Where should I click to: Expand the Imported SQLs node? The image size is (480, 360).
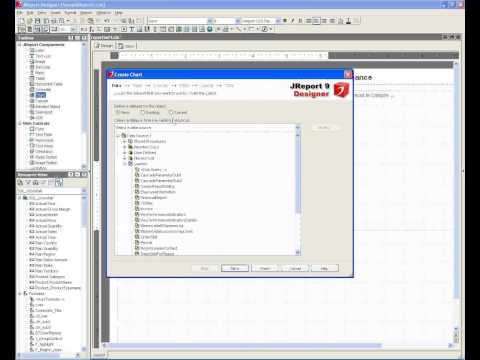pyautogui.click(x=125, y=147)
